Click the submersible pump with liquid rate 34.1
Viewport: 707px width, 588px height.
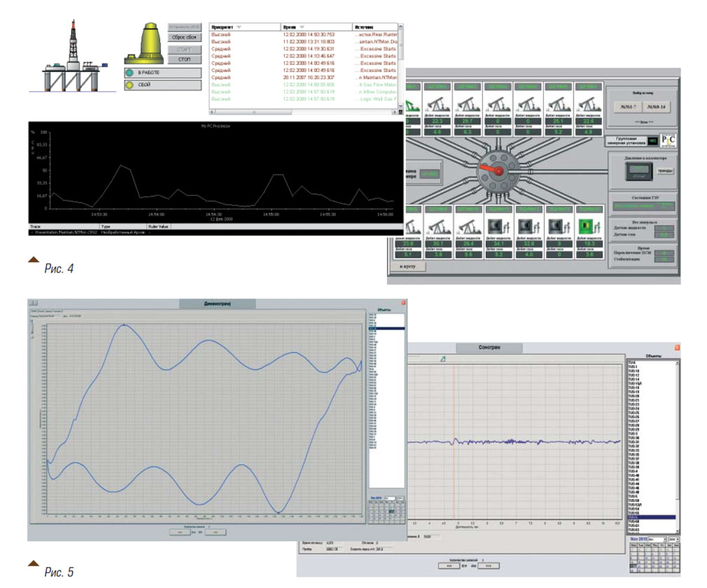click(498, 225)
